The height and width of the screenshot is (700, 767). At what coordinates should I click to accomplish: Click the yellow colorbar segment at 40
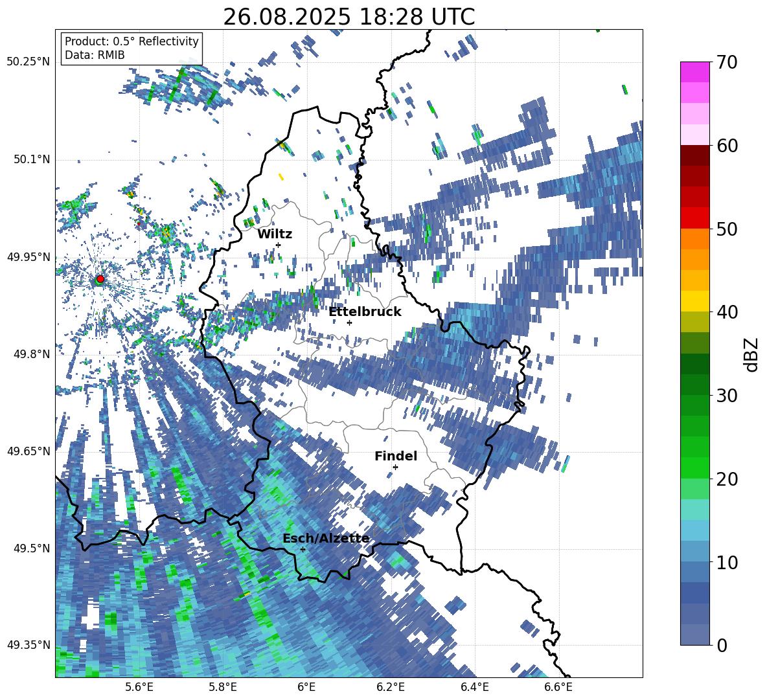tap(694, 301)
